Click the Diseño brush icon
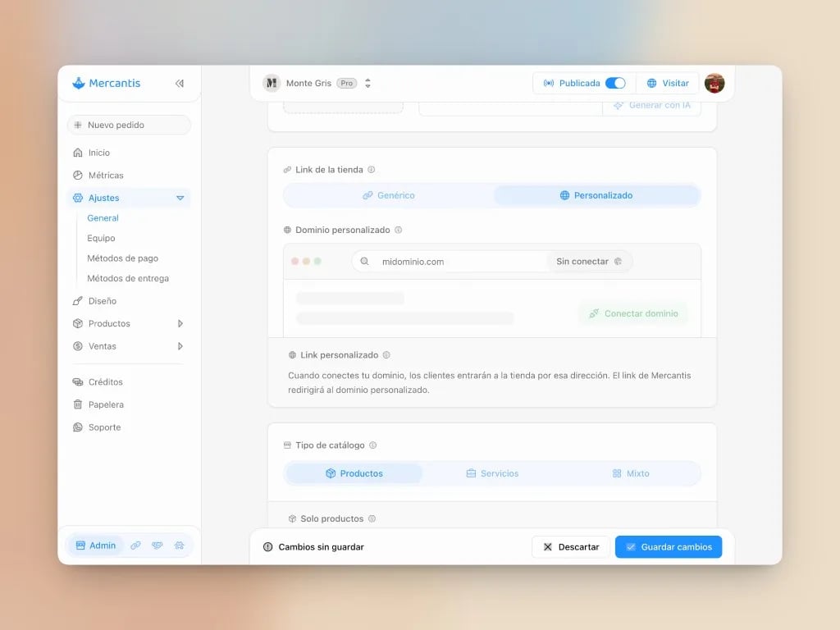This screenshot has height=630, width=840. pyautogui.click(x=78, y=301)
